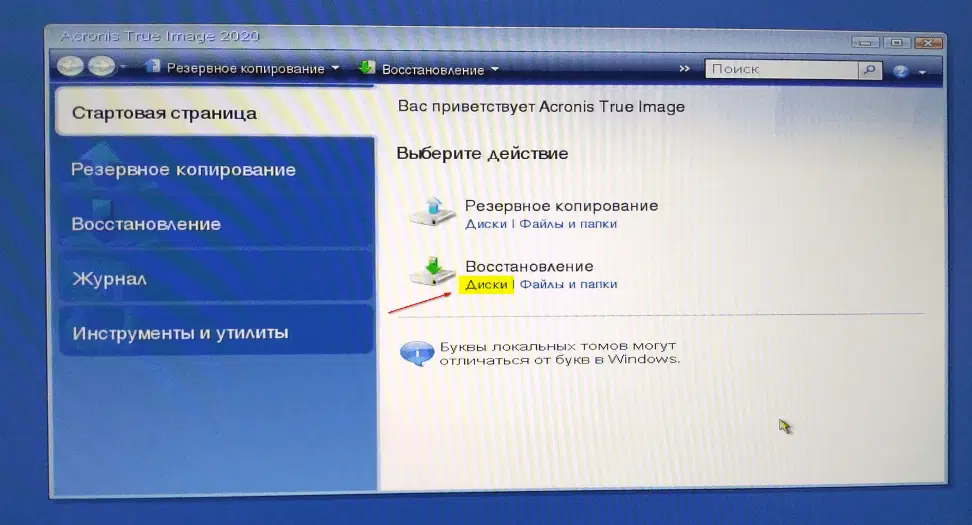Click the Выберите действие heading
This screenshot has width=972, height=525.
click(x=482, y=153)
